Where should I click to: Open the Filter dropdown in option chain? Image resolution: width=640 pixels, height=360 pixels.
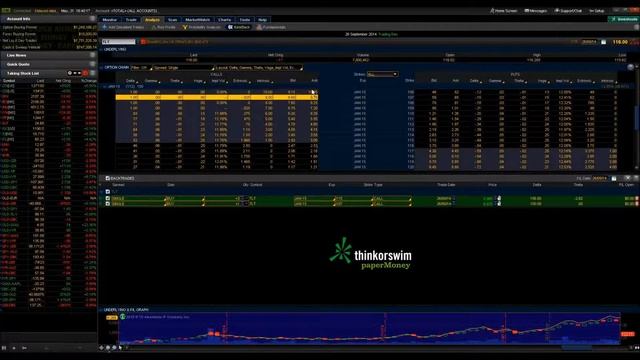141,68
